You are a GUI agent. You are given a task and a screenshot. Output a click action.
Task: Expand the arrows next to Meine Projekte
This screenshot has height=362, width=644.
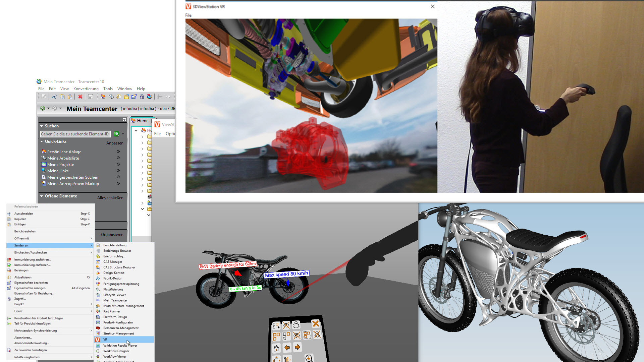click(118, 164)
